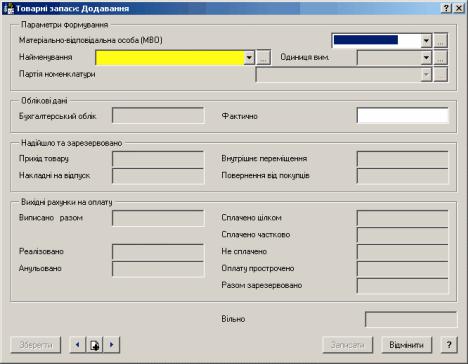
Task: Click the new record document icon
Action: [94, 345]
